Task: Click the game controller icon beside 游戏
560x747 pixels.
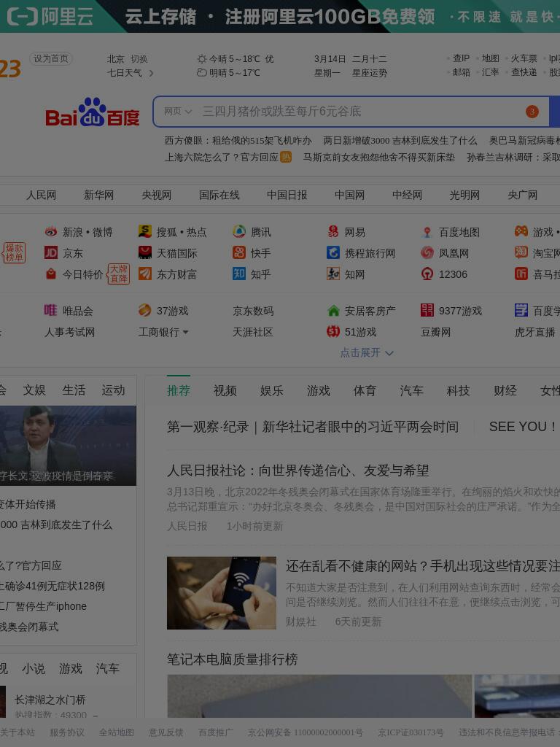Action: point(521,231)
